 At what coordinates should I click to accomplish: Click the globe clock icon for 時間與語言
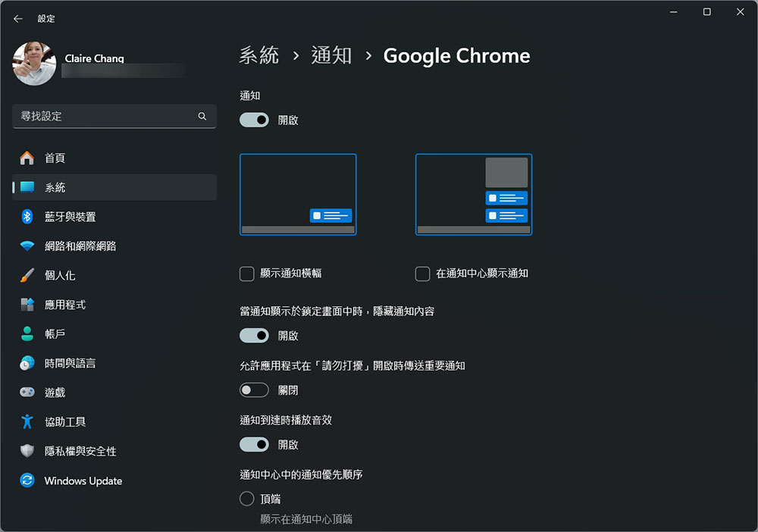tap(27, 363)
